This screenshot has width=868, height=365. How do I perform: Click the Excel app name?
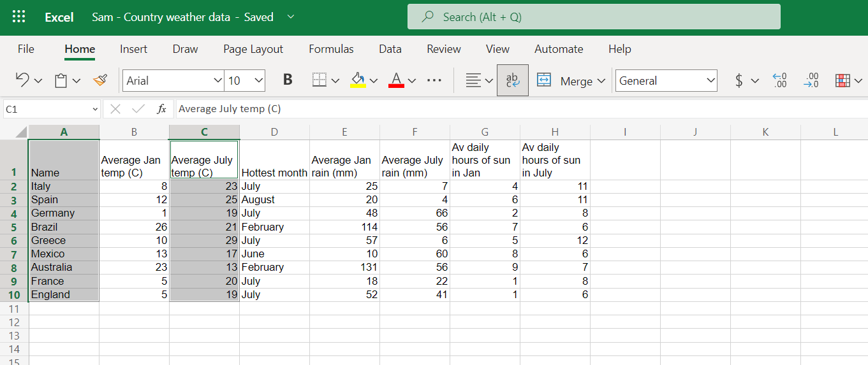pyautogui.click(x=59, y=17)
